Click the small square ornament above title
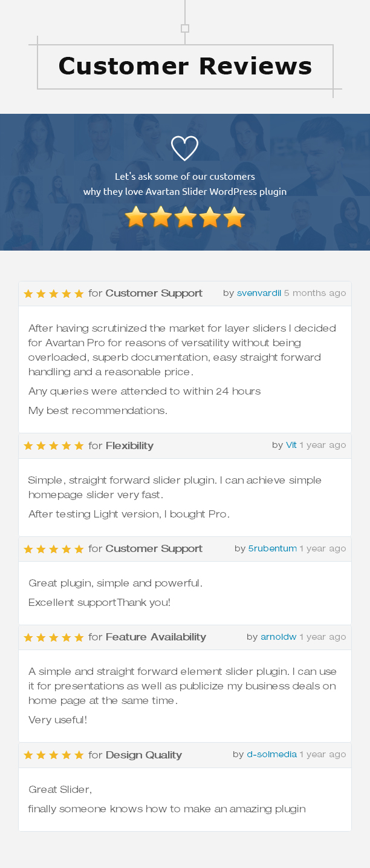The height and width of the screenshot is (868, 370). [185, 28]
